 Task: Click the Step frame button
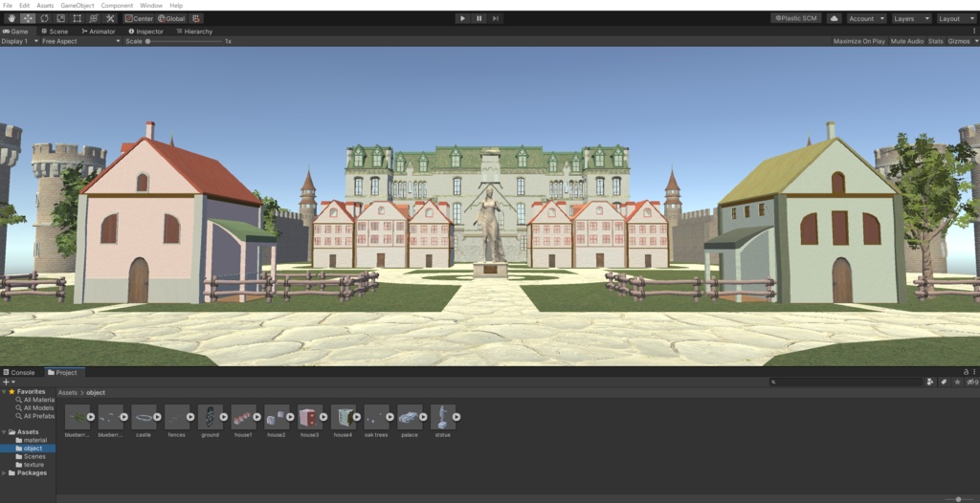pos(496,19)
